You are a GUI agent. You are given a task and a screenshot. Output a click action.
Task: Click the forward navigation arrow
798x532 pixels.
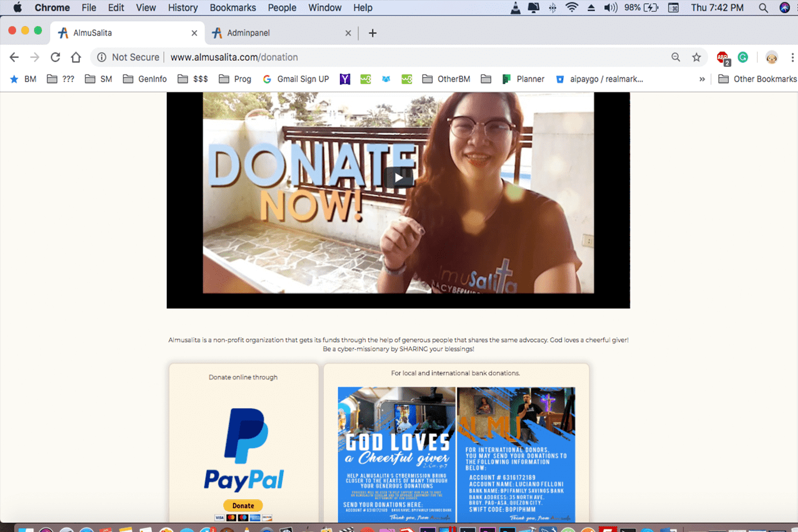pyautogui.click(x=35, y=57)
